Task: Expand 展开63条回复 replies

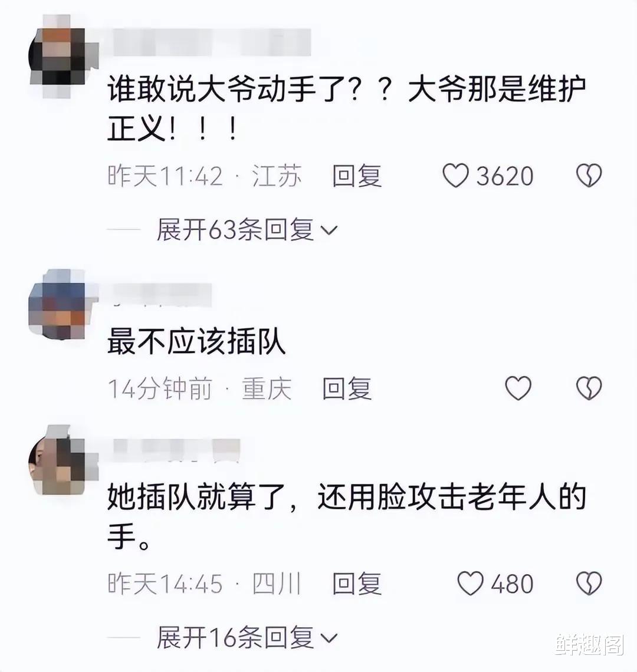Action: 247,230
